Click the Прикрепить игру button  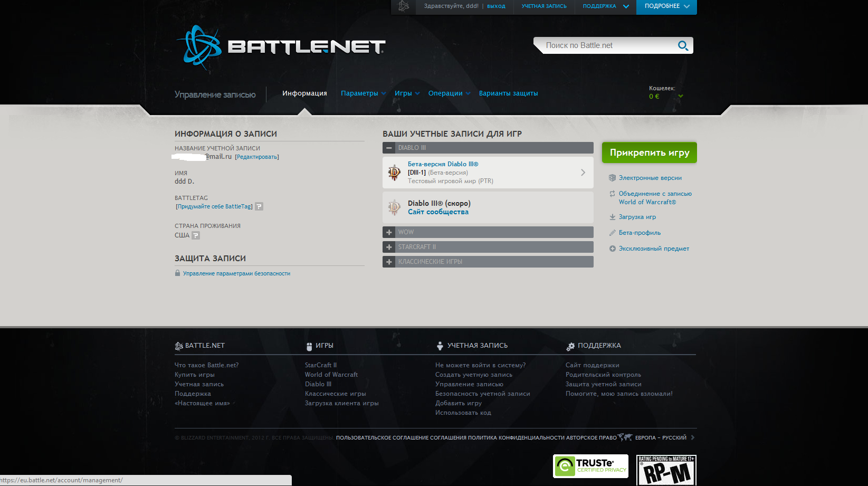tap(650, 153)
